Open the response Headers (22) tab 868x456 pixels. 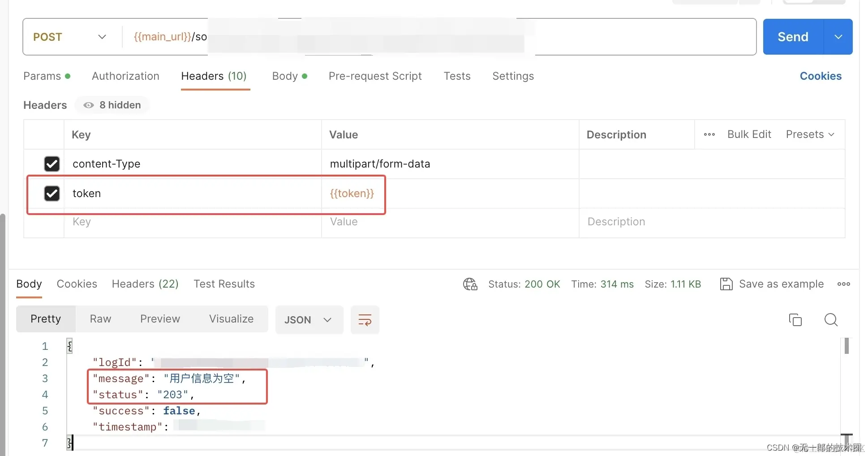tap(145, 284)
